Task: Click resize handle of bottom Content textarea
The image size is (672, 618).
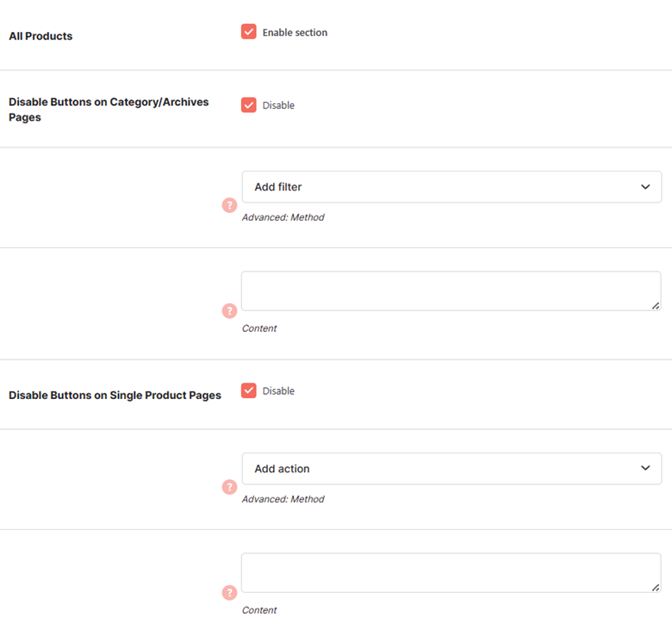Action: point(656,588)
